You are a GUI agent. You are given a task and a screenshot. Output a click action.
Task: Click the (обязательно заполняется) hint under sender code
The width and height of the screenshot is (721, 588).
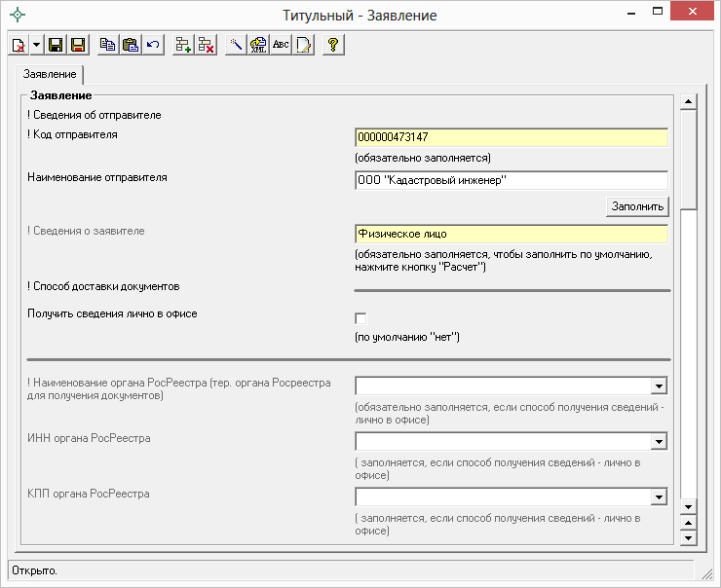(423, 158)
